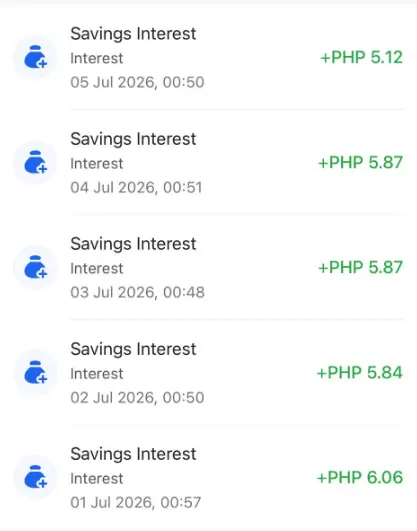
Task: Tap savings jar icon for 01 Jul entry
Action: [35, 477]
